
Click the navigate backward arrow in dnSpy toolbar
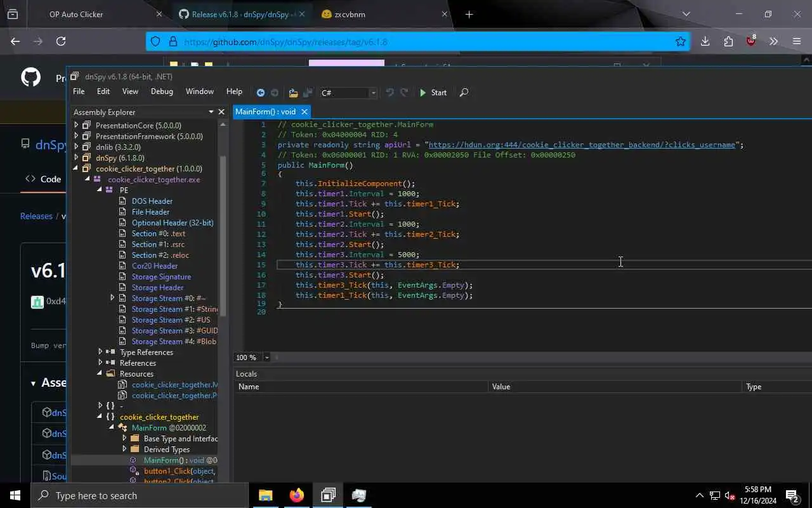(260, 93)
